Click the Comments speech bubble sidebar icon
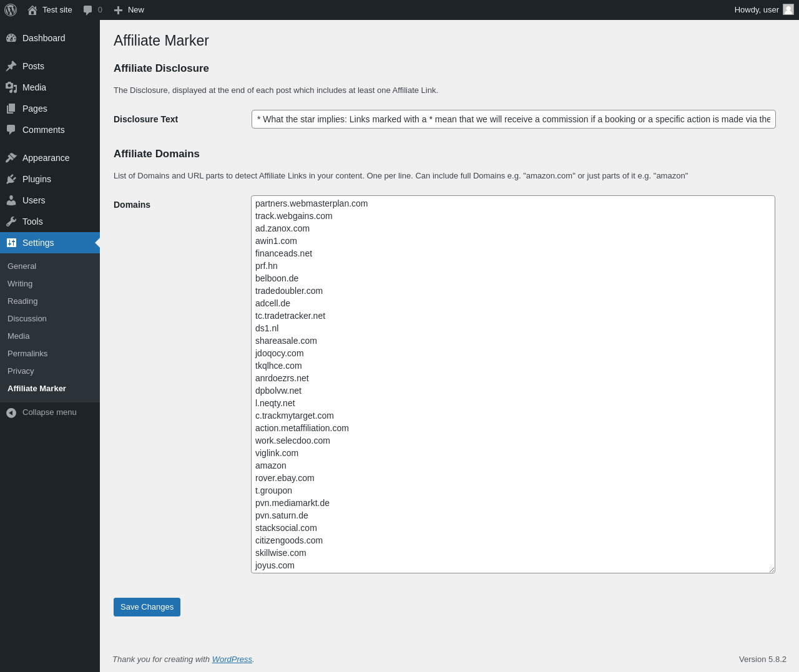Viewport: 799px width, 672px height. pyautogui.click(x=11, y=130)
